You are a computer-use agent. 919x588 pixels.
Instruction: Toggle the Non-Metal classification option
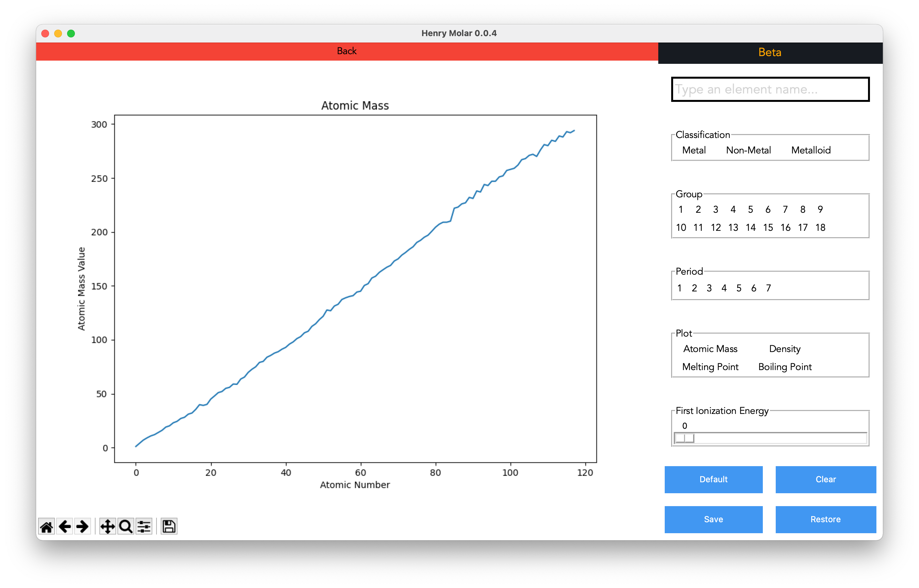pos(748,150)
